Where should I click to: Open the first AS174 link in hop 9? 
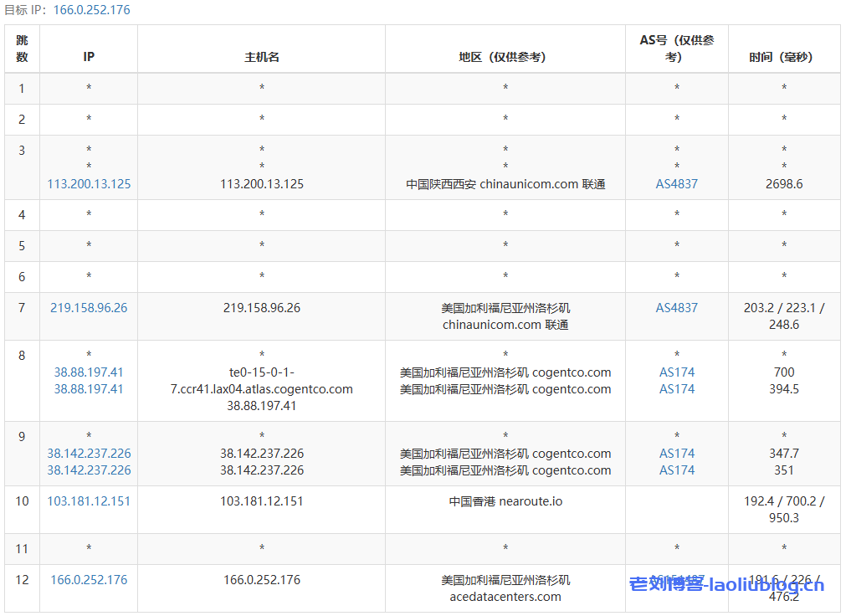(x=676, y=454)
